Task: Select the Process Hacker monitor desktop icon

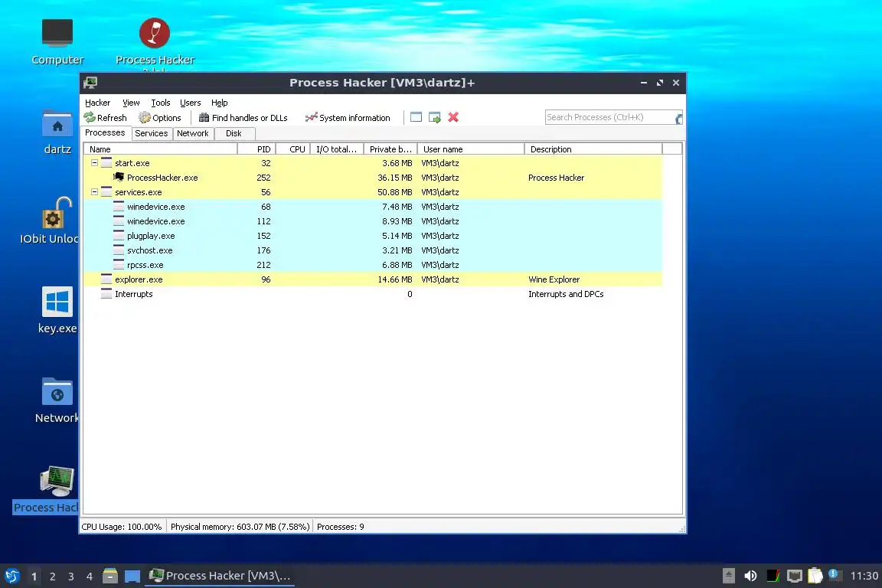Action: pos(47,489)
